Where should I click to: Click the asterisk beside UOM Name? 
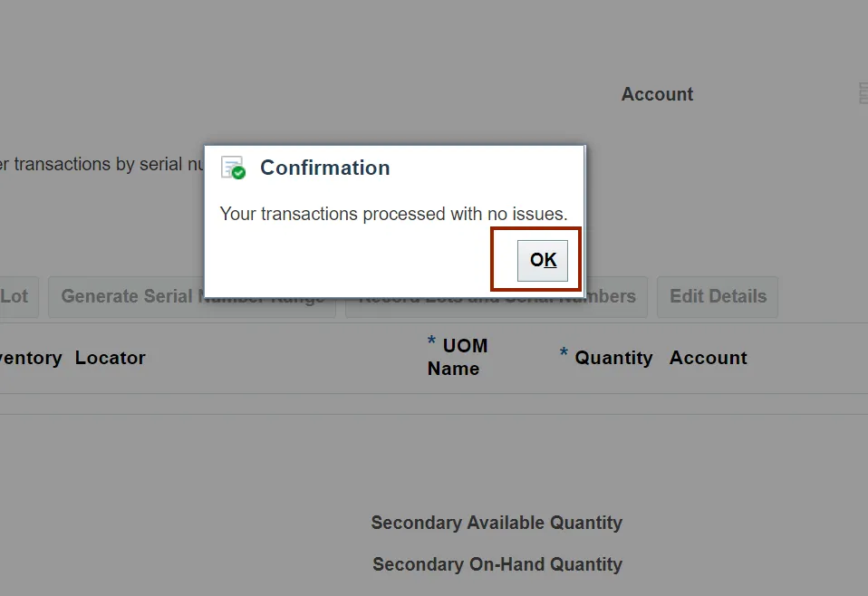tap(432, 342)
